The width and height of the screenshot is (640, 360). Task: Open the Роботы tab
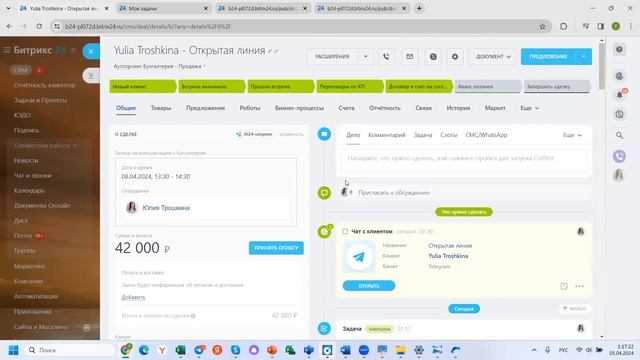click(250, 108)
